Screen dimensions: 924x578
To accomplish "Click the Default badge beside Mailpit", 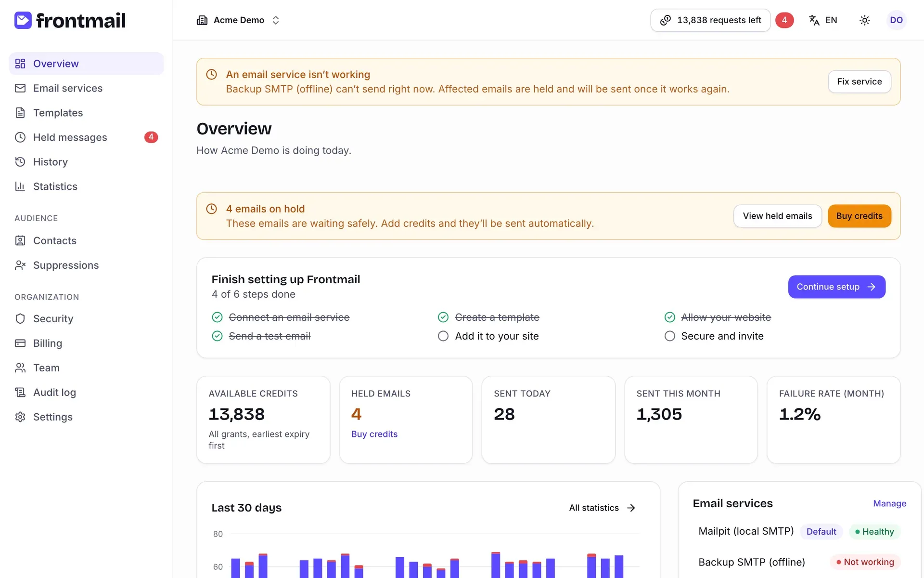I will click(x=821, y=532).
